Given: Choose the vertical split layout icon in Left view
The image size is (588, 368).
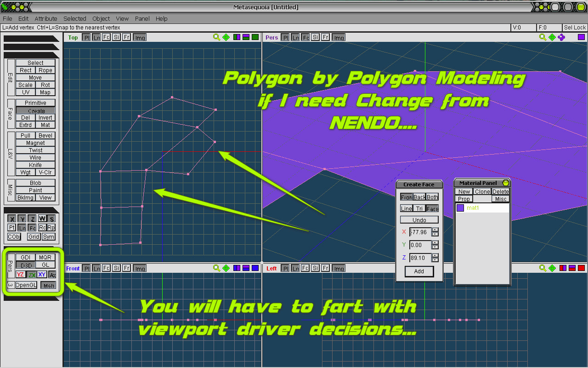Looking at the screenshot, I should pyautogui.click(x=563, y=268).
